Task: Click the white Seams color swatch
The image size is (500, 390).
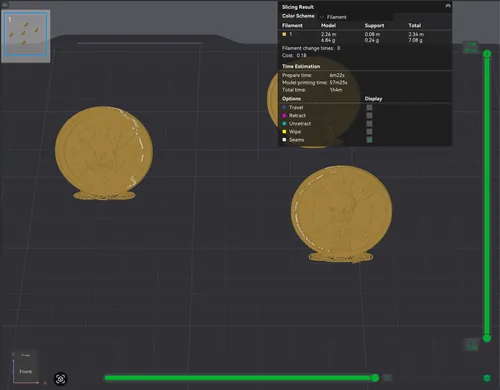Action: (x=284, y=140)
